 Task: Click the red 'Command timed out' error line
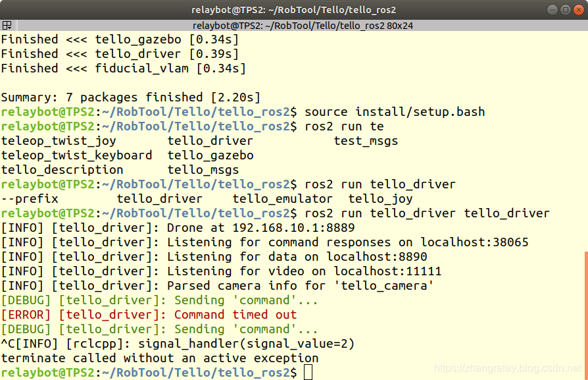149,315
